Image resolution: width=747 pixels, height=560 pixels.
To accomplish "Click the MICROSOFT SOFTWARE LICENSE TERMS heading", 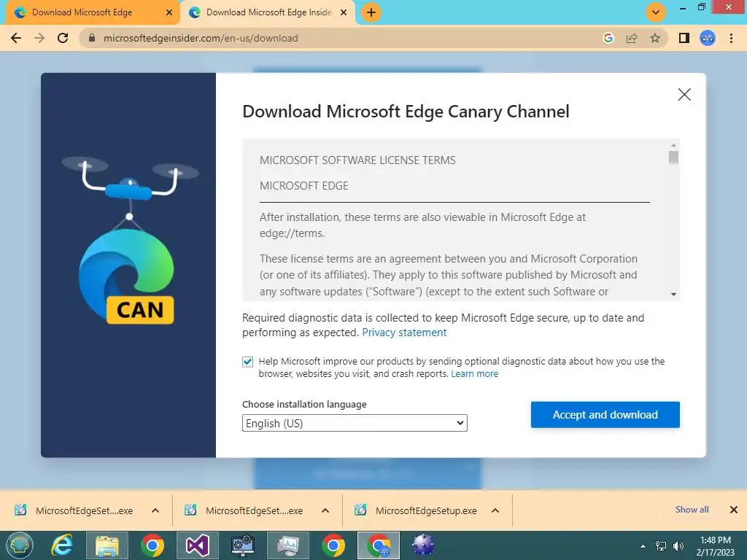I will coord(357,160).
